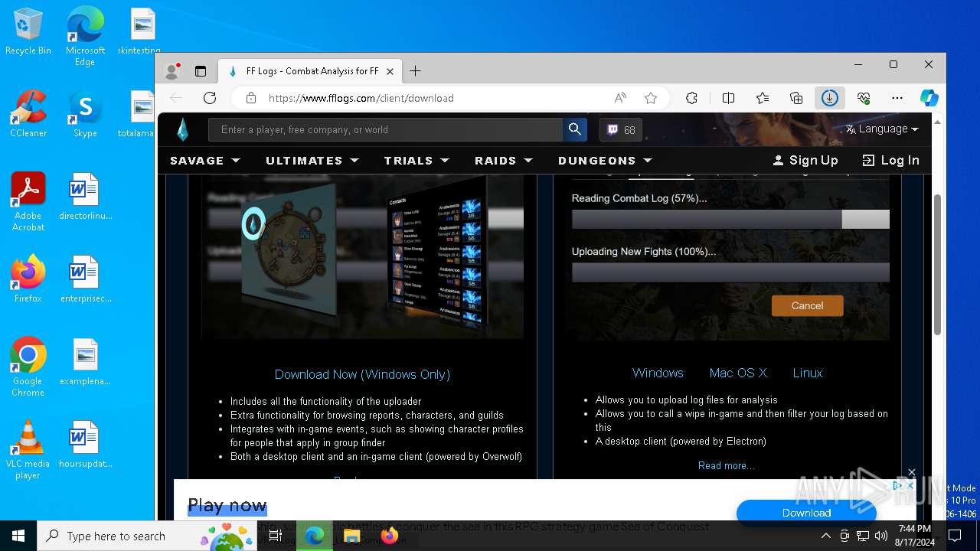Open Browser essentials heart icon

864,98
